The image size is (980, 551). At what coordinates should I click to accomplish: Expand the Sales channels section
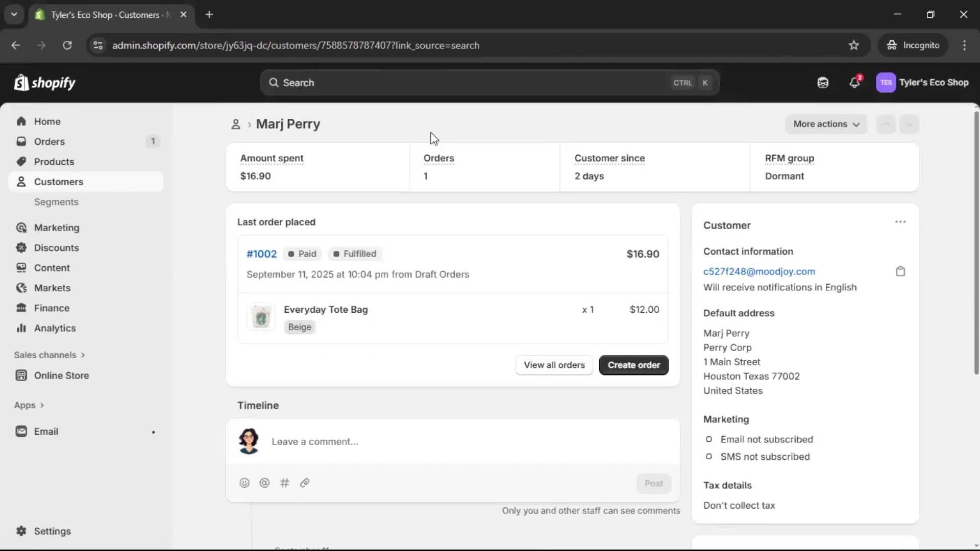50,355
